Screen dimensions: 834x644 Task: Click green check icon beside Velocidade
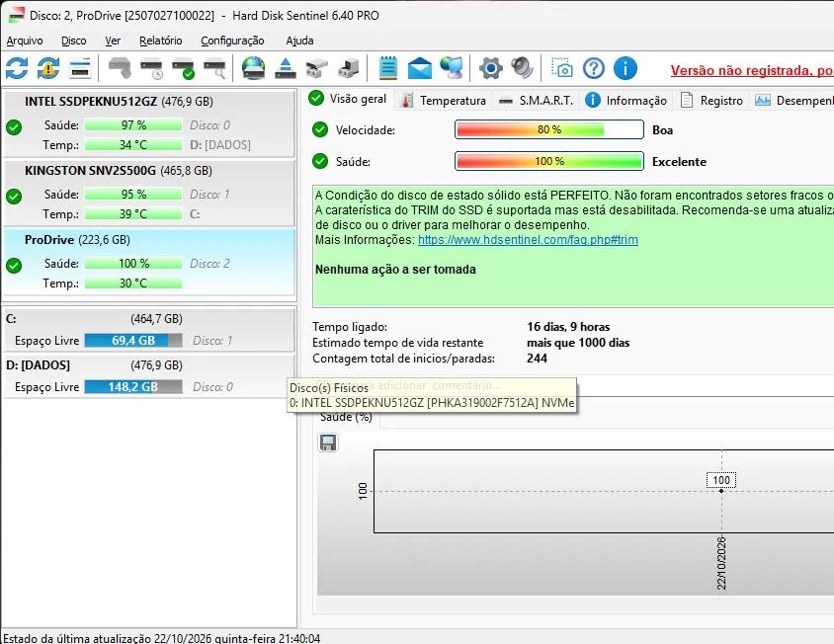coord(320,129)
